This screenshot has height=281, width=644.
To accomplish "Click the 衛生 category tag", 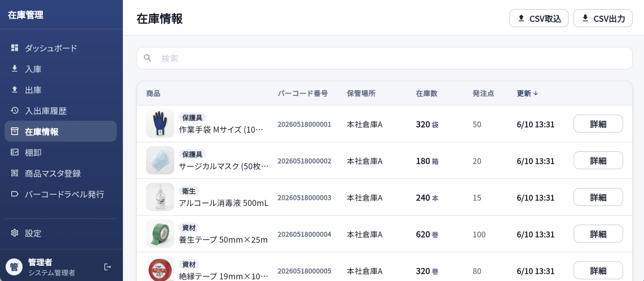I will 189,191.
